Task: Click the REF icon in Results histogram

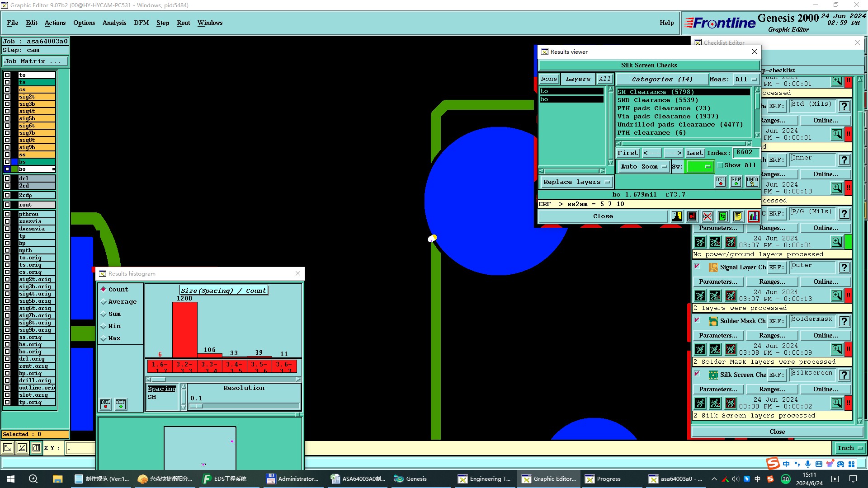Action: pyautogui.click(x=121, y=404)
